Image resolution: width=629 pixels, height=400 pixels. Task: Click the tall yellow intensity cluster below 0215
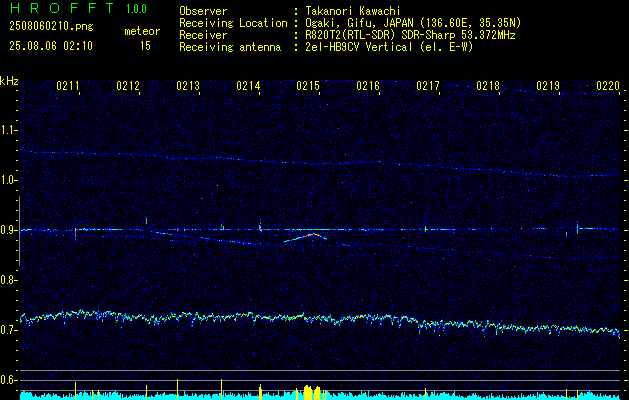312,392
